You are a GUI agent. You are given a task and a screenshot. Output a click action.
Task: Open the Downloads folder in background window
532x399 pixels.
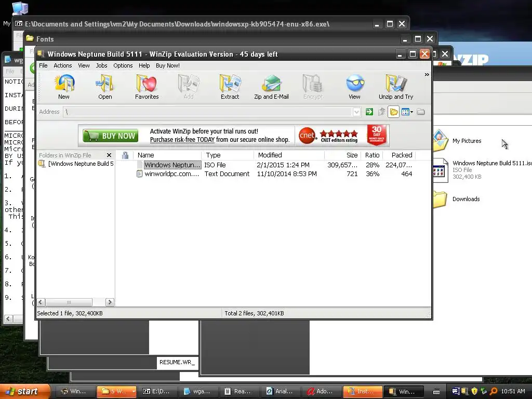(457, 199)
